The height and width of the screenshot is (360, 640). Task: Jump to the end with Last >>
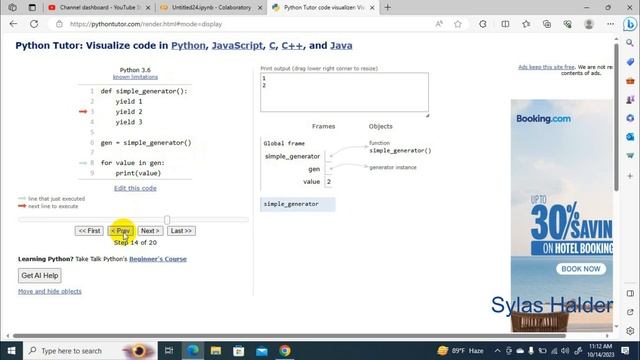click(181, 231)
